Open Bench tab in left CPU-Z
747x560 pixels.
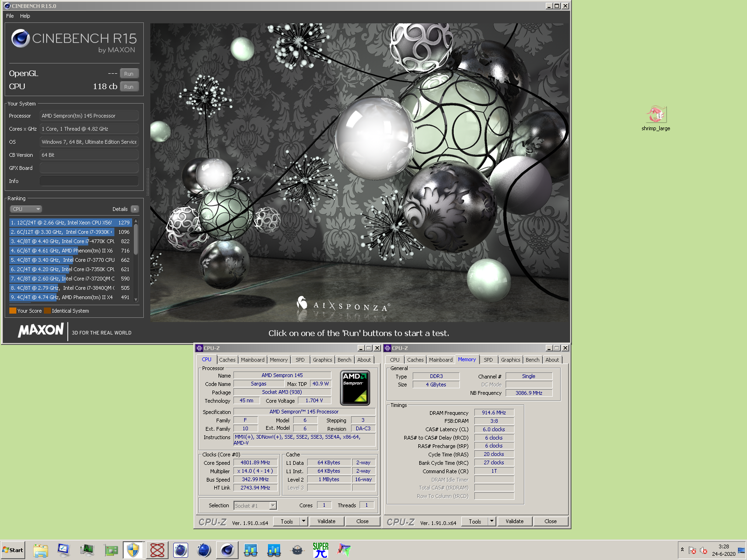pos(345,360)
